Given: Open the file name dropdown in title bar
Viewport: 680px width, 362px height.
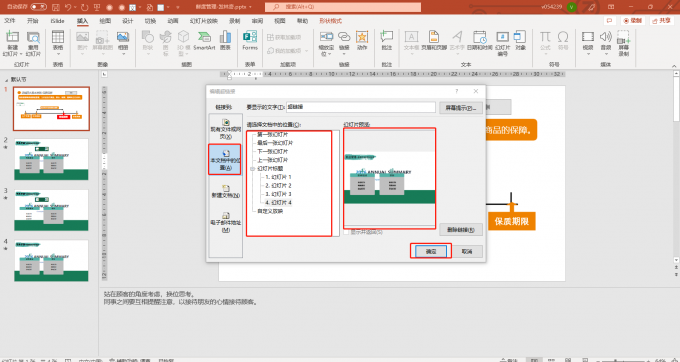Looking at the screenshot, I should click(250, 7).
